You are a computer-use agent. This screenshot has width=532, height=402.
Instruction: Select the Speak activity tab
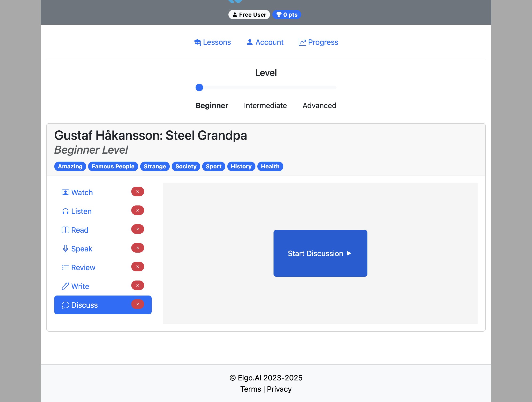coord(103,249)
